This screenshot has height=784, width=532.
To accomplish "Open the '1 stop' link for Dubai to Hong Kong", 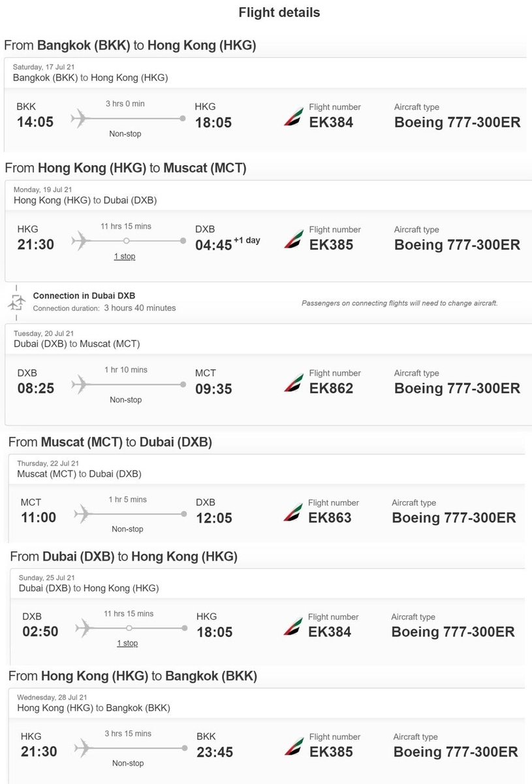I will (127, 644).
